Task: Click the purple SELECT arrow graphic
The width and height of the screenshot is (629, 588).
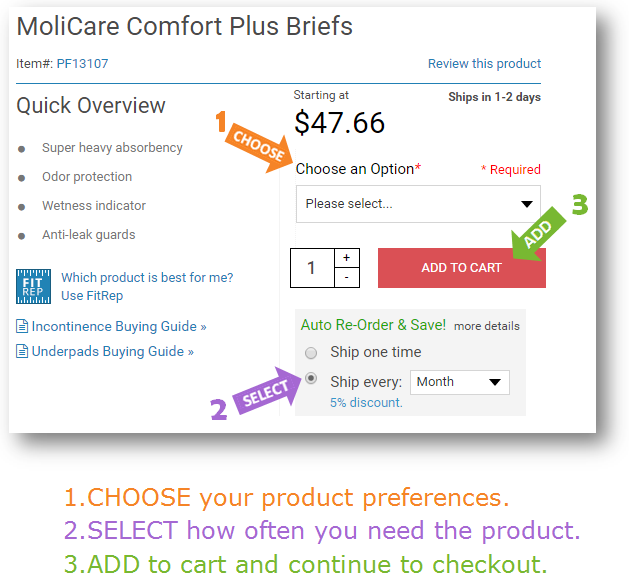Action: pyautogui.click(x=267, y=391)
